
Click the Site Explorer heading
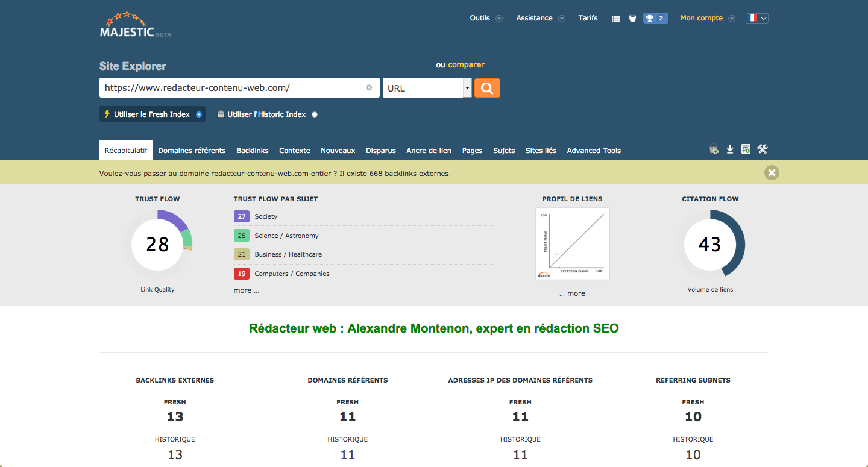coord(133,66)
